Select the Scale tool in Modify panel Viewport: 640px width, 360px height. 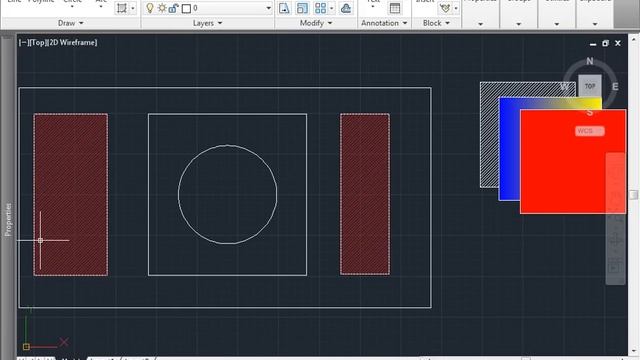coord(302,8)
